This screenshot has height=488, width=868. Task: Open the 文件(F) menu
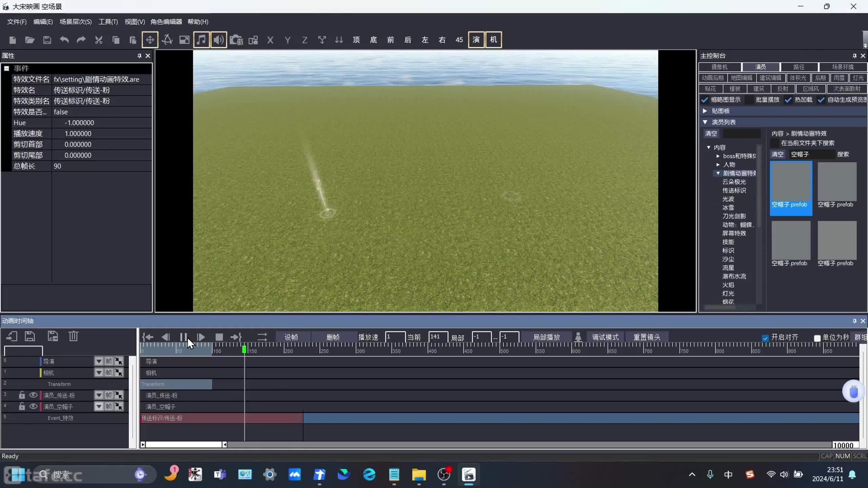(17, 22)
